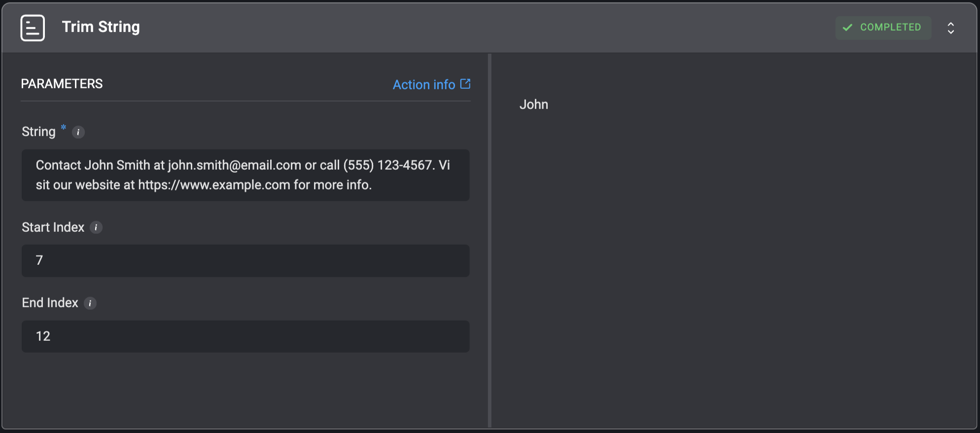This screenshot has width=980, height=433.
Task: Click the info icon next to String
Action: 78,132
